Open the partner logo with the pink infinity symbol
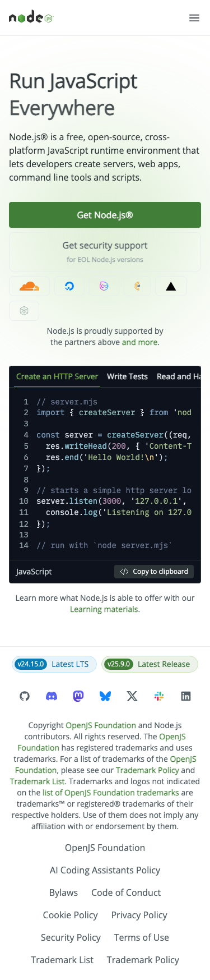Viewport: 210px width, 980px height. (x=104, y=286)
